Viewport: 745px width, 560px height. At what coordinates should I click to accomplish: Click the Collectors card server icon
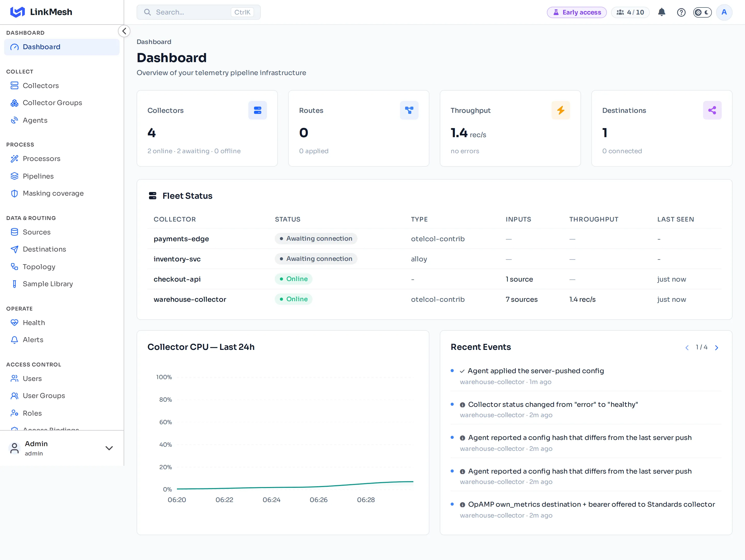click(258, 110)
